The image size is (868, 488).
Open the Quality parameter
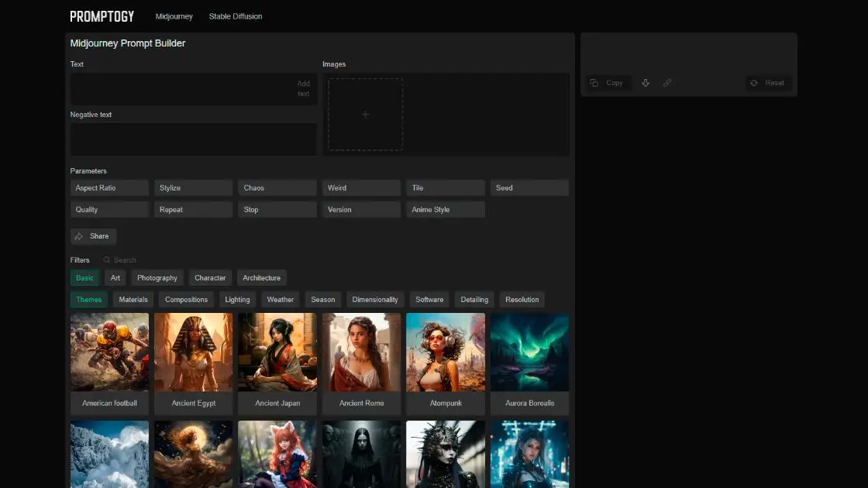(x=109, y=210)
